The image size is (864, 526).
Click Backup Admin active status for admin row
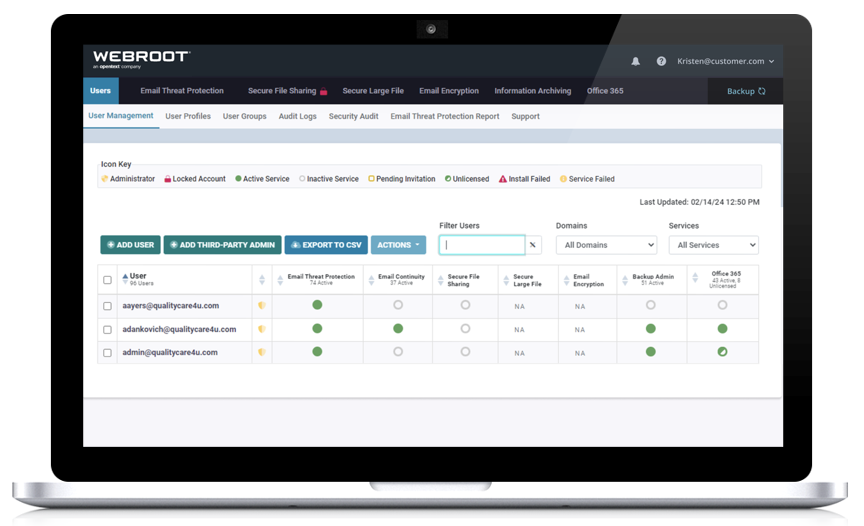[x=651, y=351]
